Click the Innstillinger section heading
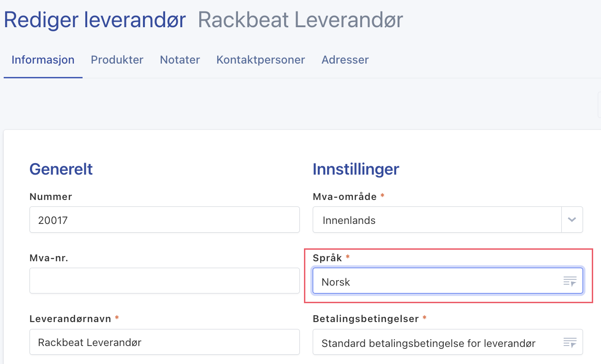This screenshot has height=364, width=601. 356,169
